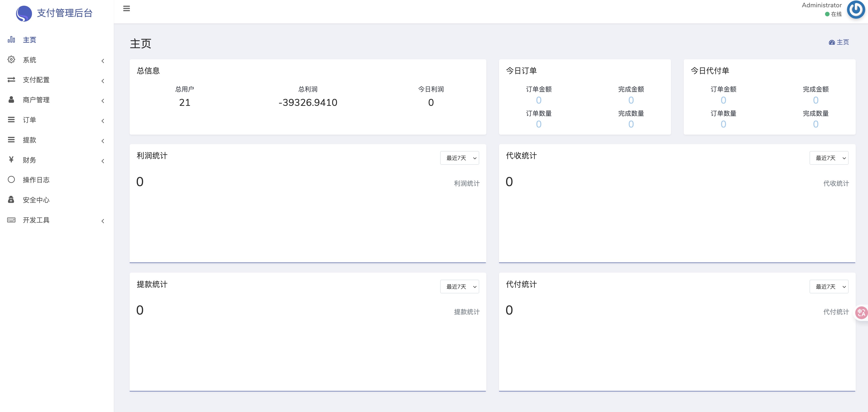Click 今日订单 完成金额 value
The width and height of the screenshot is (868, 412).
(631, 100)
